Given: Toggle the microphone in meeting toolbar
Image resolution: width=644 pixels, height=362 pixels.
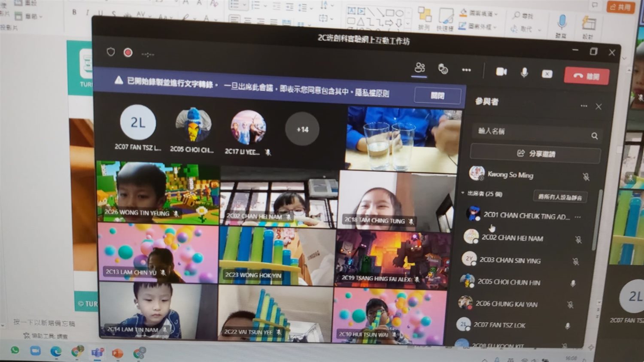Looking at the screenshot, I should [x=524, y=73].
